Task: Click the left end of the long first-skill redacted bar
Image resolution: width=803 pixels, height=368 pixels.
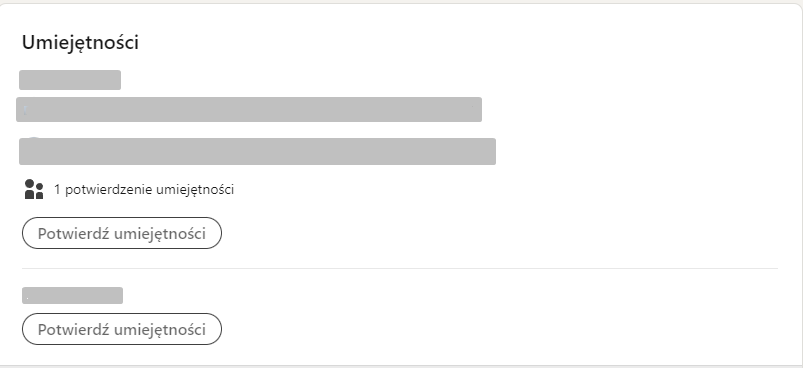Action: click(x=25, y=110)
